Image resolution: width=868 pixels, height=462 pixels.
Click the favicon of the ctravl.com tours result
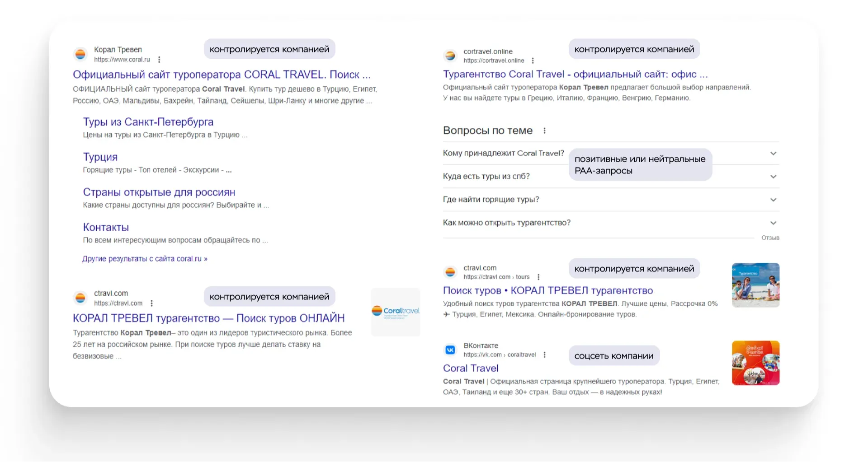click(450, 272)
